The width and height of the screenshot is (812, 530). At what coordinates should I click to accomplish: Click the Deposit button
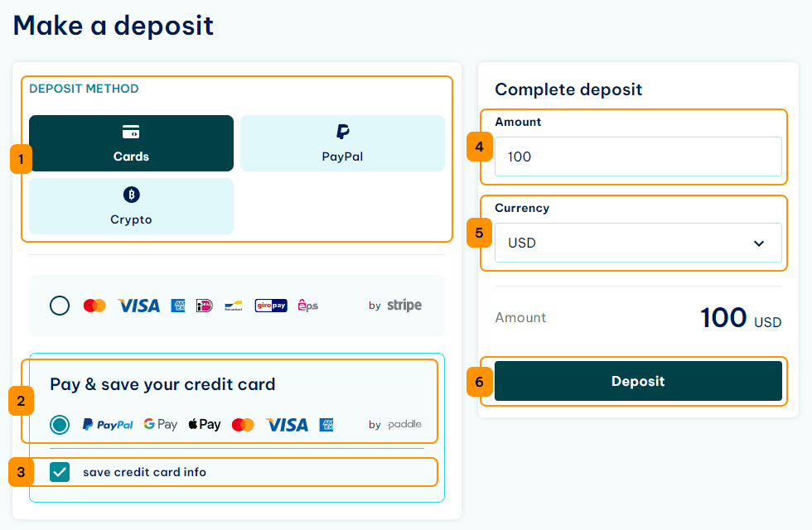[638, 381]
